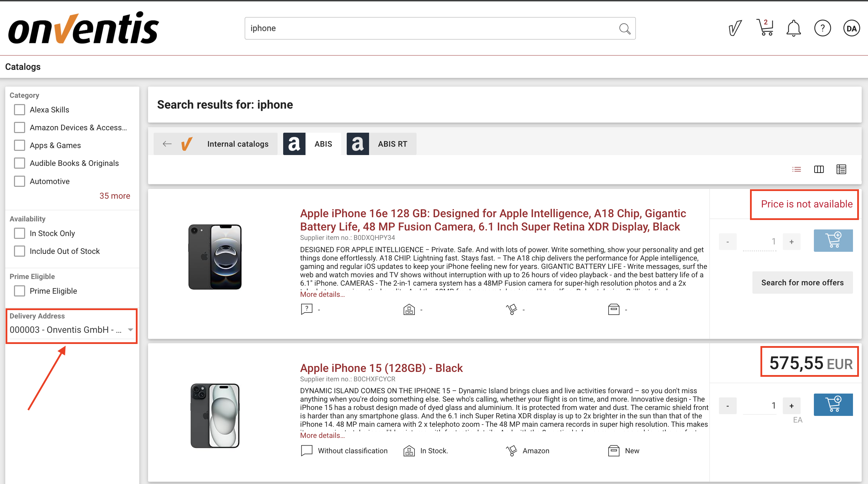Go back using the left arrow by Internal catalogs
The image size is (868, 484).
click(x=167, y=144)
